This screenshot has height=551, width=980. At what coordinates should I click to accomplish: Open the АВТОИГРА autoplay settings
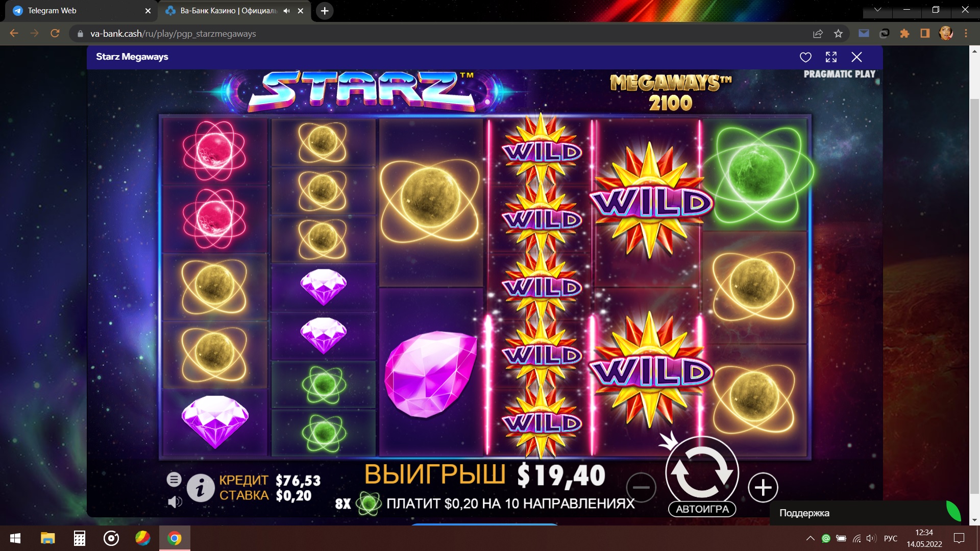pyautogui.click(x=702, y=509)
